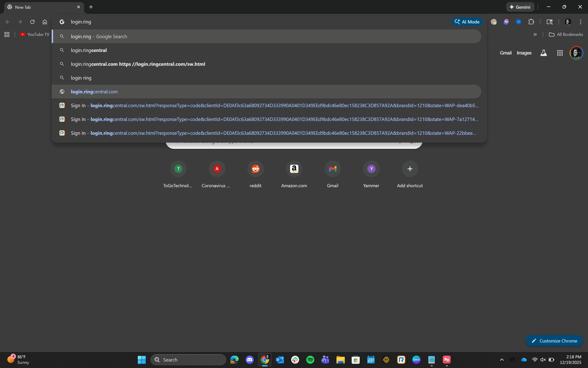Click Add shortcut plus tile
Viewport: 588px width, 368px height.
click(410, 175)
